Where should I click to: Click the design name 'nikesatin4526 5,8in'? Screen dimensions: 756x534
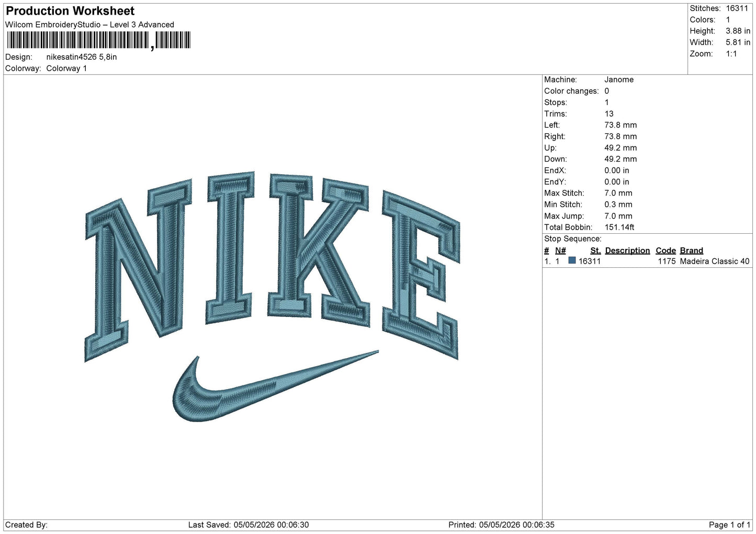(82, 57)
